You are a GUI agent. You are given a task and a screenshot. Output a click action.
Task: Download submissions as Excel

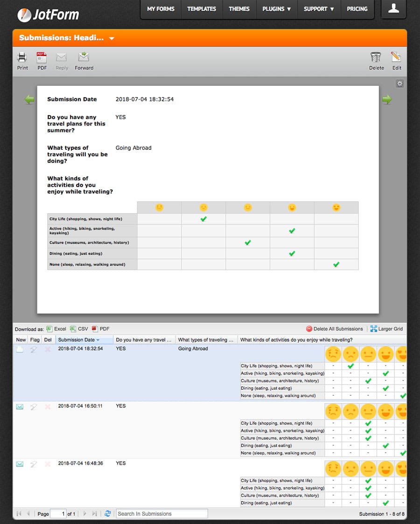(x=56, y=329)
